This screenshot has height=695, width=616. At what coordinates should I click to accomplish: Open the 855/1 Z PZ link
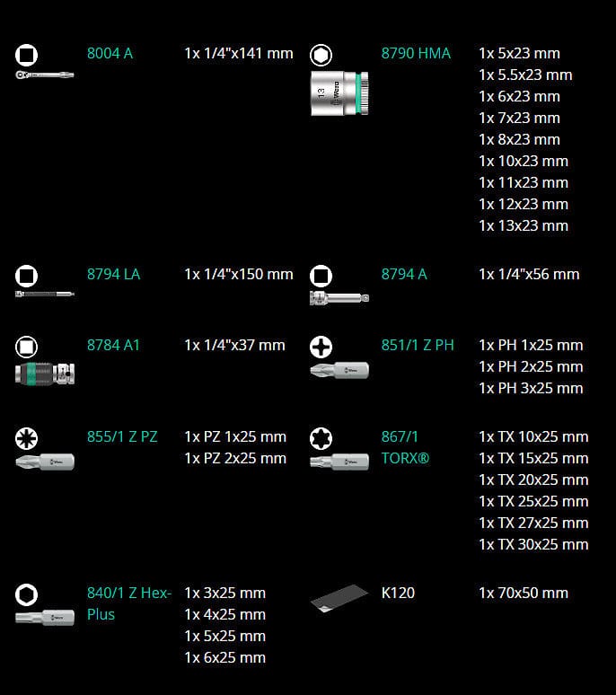coord(122,436)
